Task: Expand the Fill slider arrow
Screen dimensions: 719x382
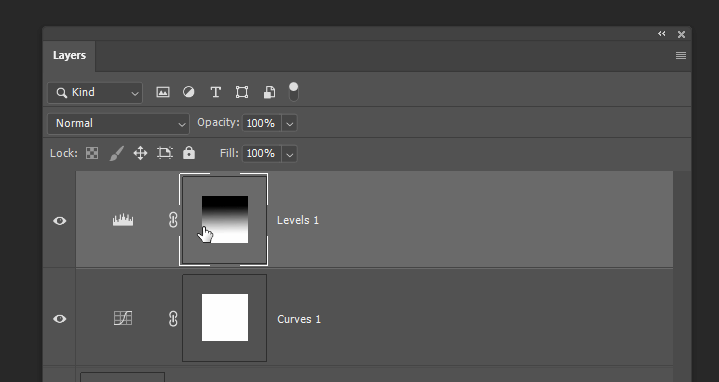Action: [x=289, y=154]
